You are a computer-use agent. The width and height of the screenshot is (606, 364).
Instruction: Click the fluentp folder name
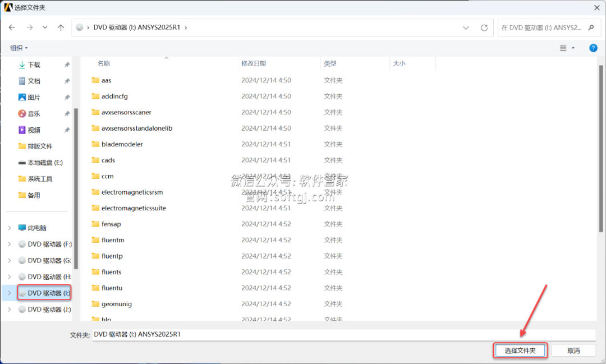tap(112, 256)
